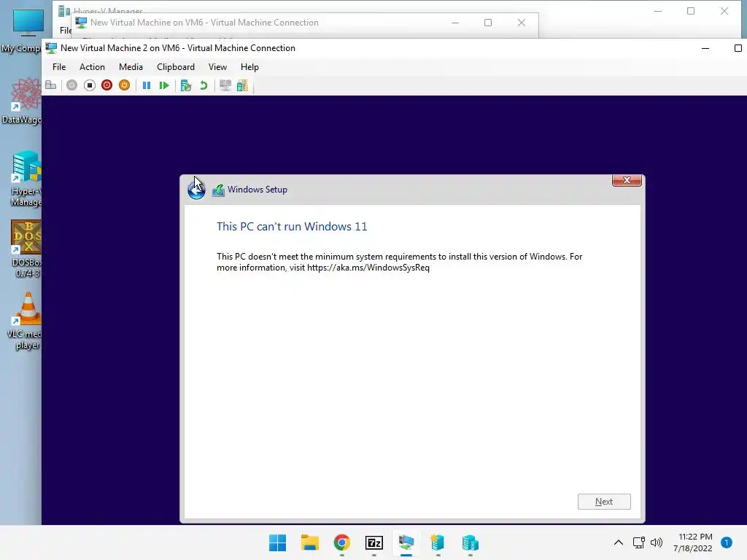Close the Hyper-V Manager window

coord(724,11)
